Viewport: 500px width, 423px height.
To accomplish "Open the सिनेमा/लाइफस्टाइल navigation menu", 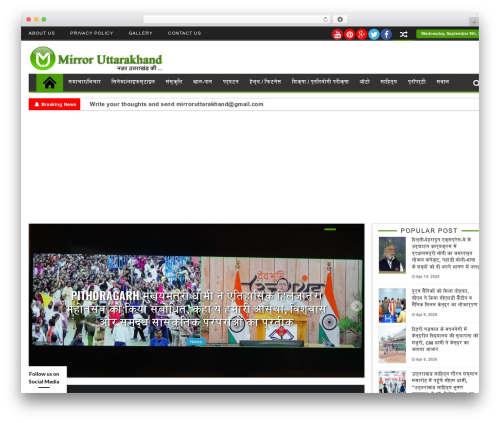I will tap(133, 82).
